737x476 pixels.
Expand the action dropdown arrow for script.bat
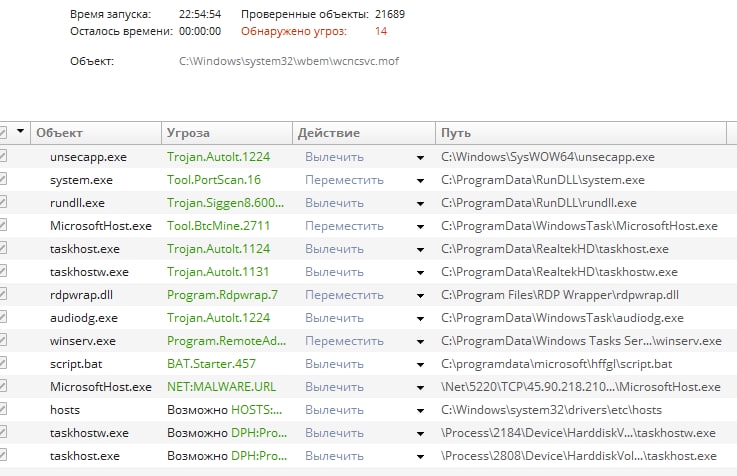click(x=420, y=365)
